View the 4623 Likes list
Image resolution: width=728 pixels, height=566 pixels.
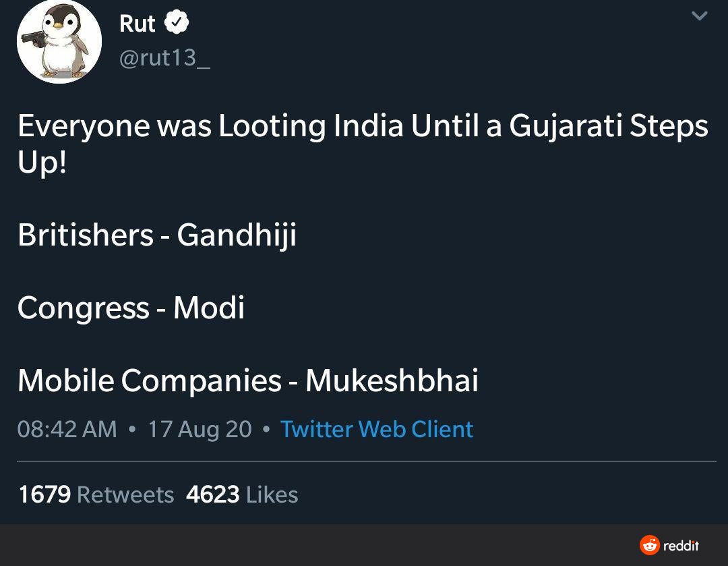coord(242,494)
